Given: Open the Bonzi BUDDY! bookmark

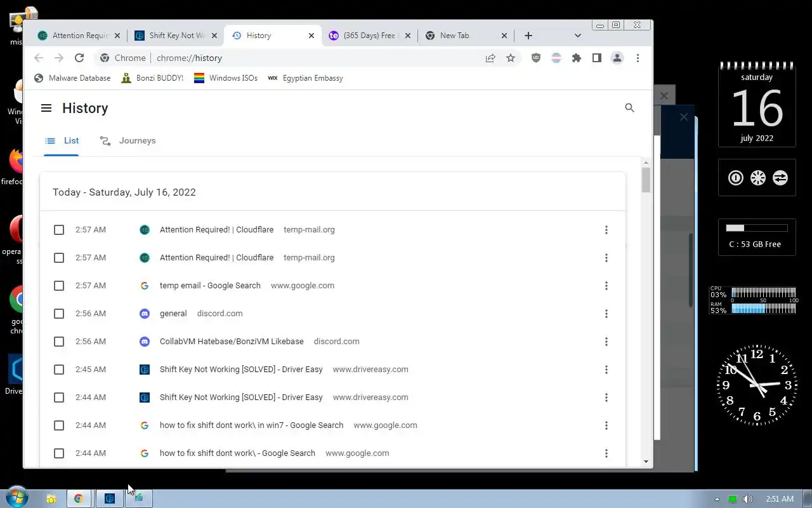Looking at the screenshot, I should point(152,78).
